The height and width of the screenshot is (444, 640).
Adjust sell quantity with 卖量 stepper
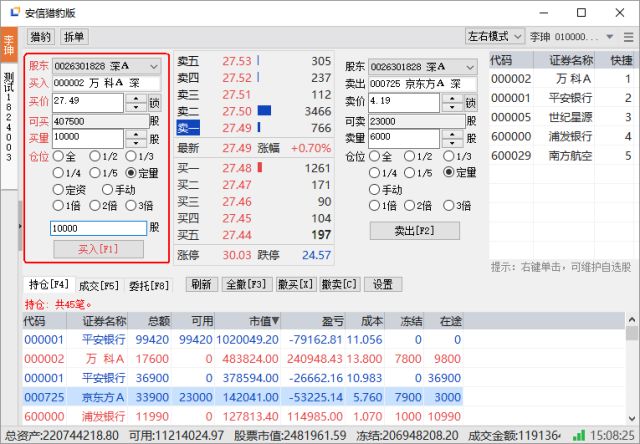452,138
